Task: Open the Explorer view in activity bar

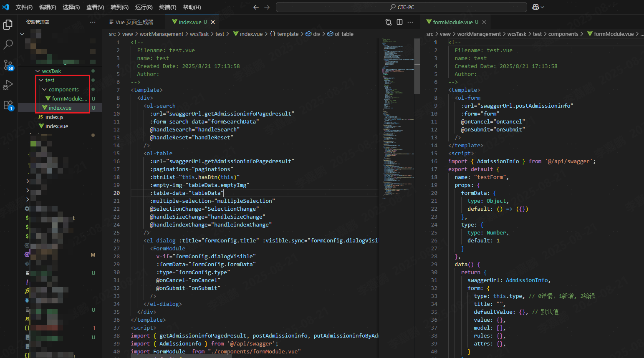Action: (x=8, y=25)
